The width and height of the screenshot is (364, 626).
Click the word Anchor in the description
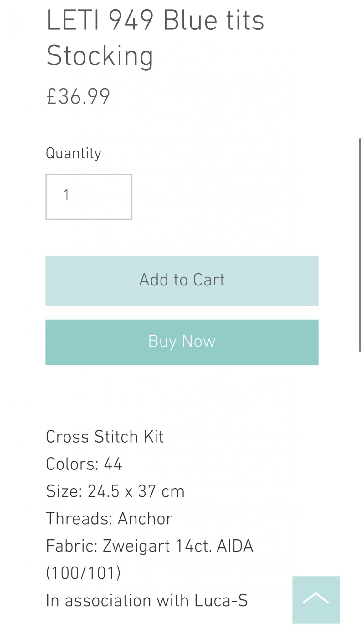[x=145, y=519]
